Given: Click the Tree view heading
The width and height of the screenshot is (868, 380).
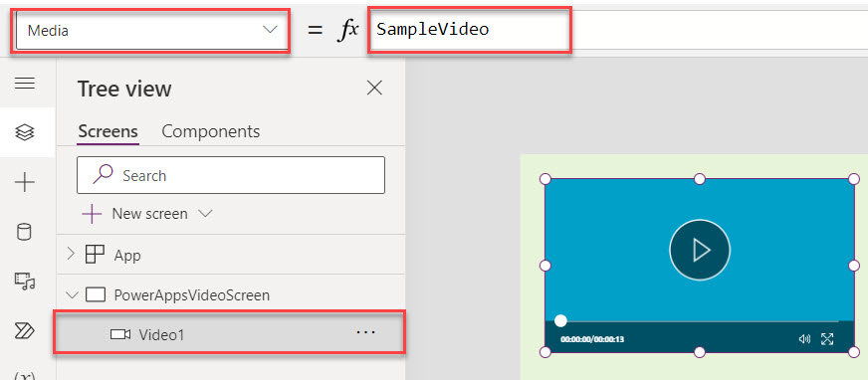Looking at the screenshot, I should 124,89.
